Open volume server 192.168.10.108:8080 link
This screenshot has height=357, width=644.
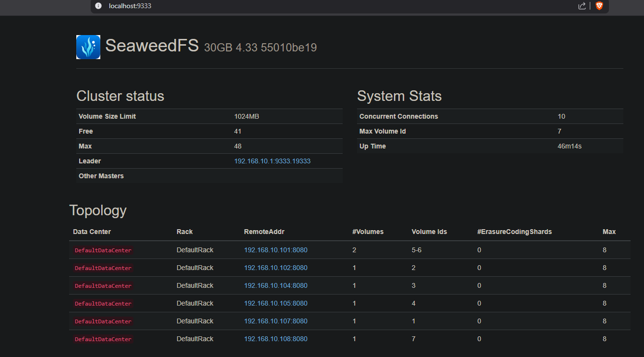[x=276, y=339]
